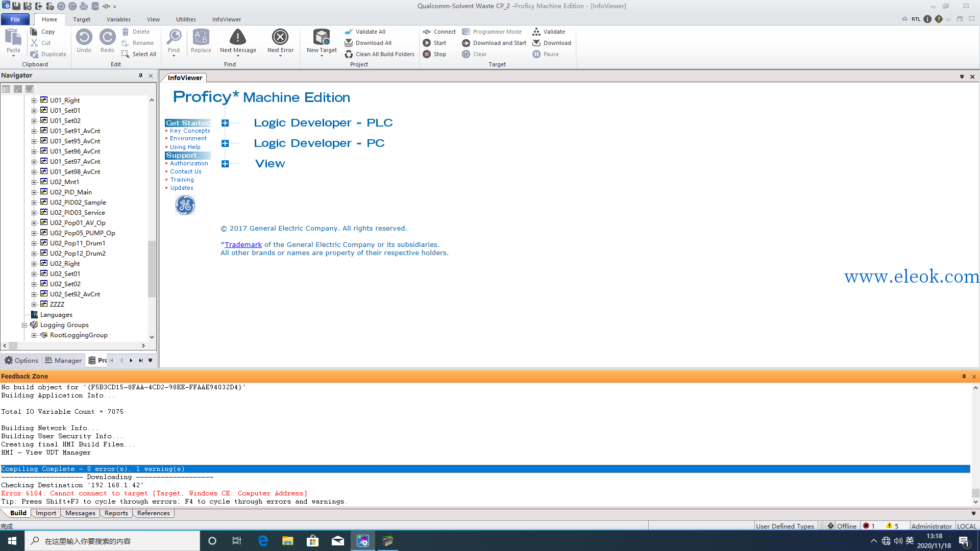Open the Authorization link

189,163
